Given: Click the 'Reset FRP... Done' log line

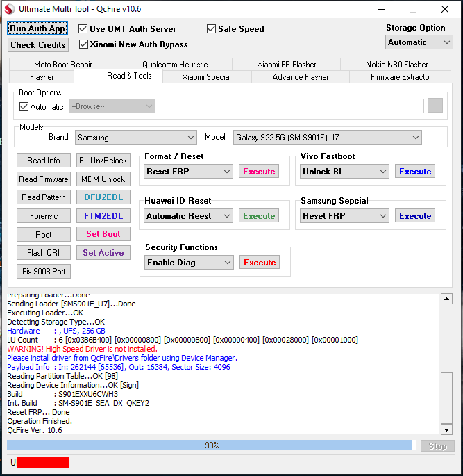Looking at the screenshot, I should 38,412.
